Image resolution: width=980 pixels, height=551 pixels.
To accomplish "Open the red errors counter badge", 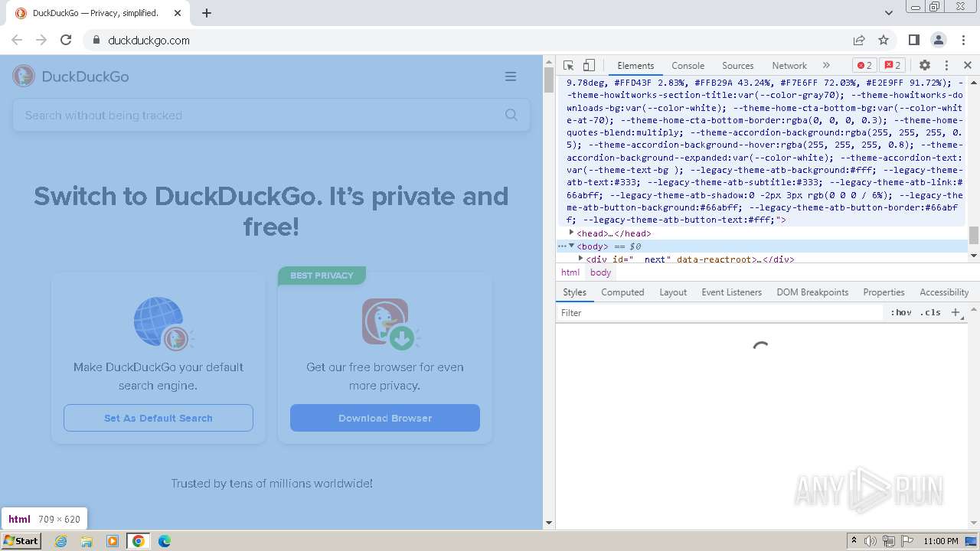I will [864, 65].
